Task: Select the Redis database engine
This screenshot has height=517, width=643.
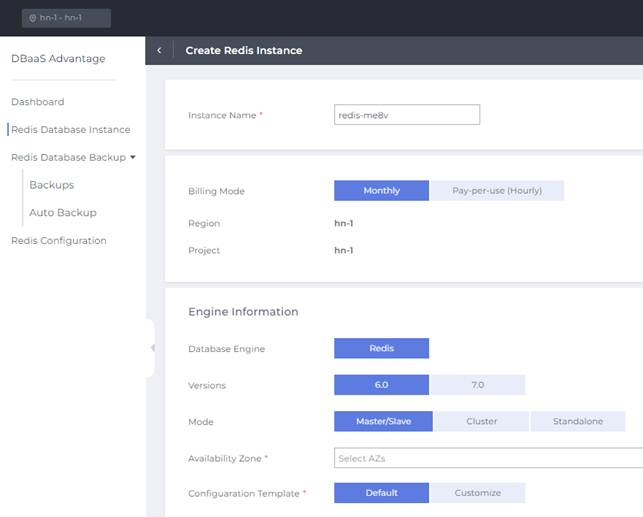Action: 381,348
